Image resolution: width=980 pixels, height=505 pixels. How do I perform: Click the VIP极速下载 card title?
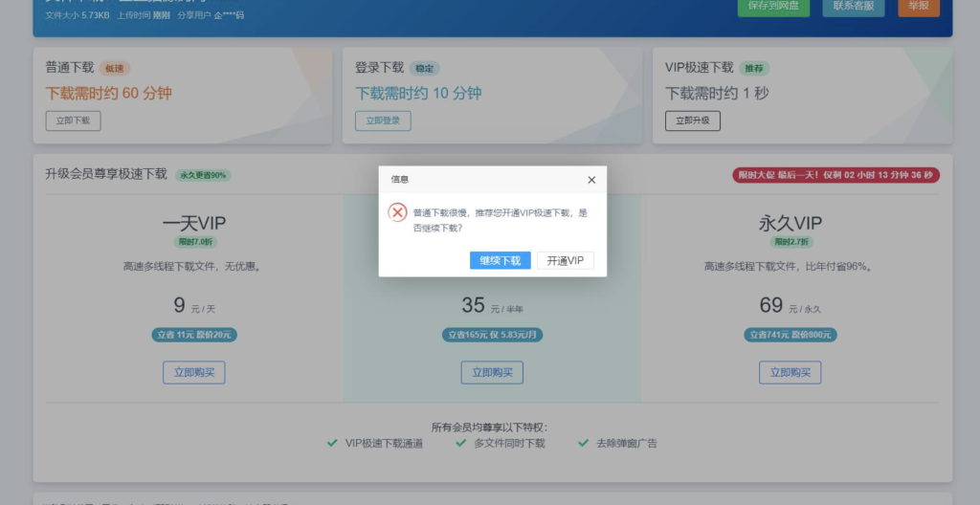click(700, 68)
